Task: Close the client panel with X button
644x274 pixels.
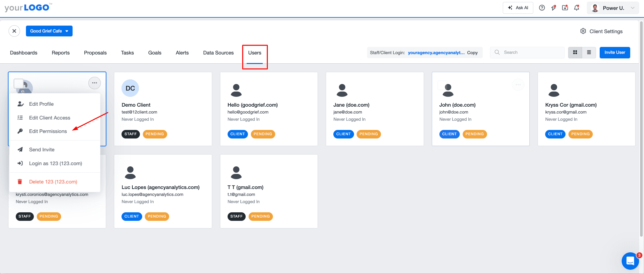Action: [x=14, y=31]
